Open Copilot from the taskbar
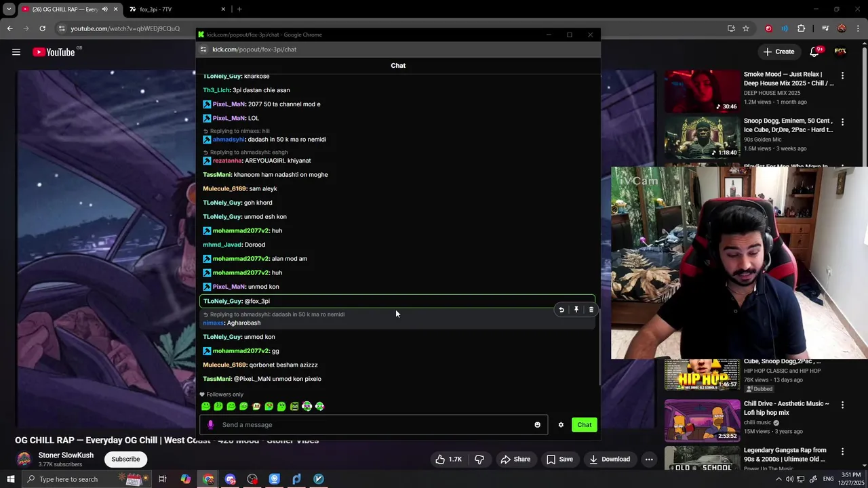Screen dimensions: 868x488 185,479
